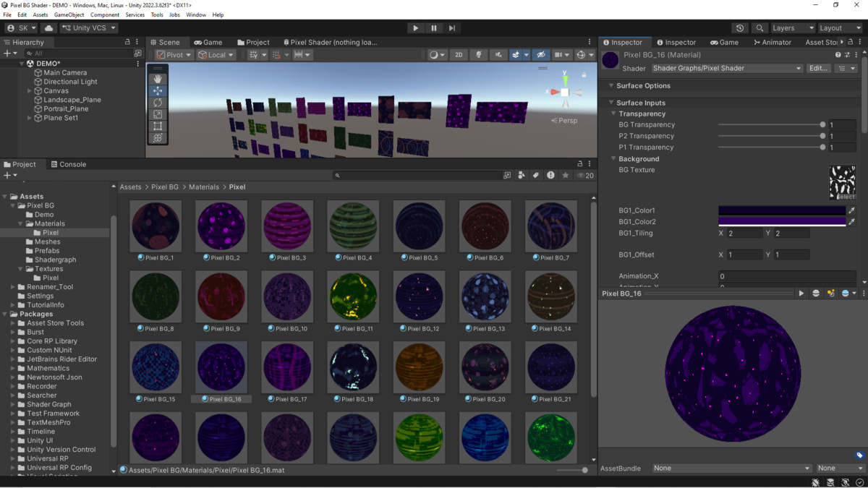868x488 pixels.
Task: Open draw mode shading dropdown
Action: pyautogui.click(x=437, y=55)
